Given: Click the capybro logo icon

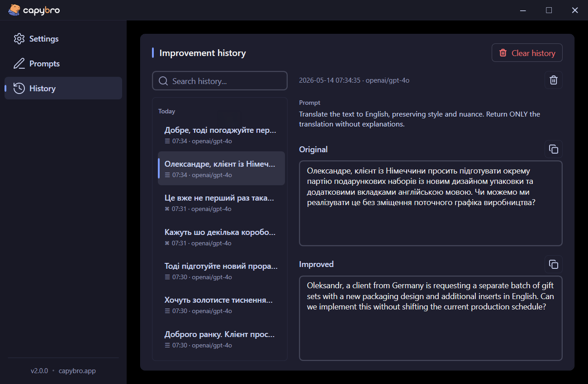Looking at the screenshot, I should (x=14, y=10).
